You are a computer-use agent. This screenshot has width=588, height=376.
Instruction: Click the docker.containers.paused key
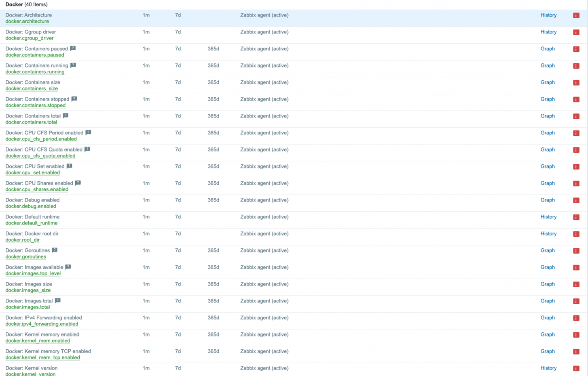pos(35,55)
